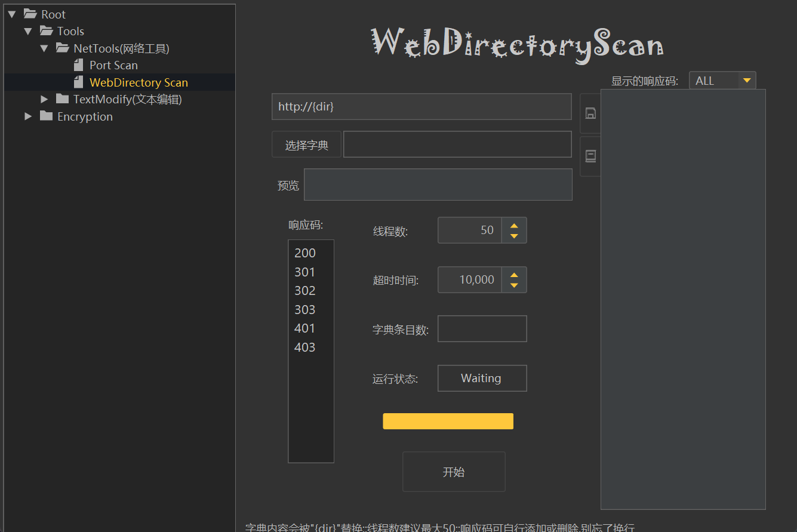Collapse the NetTools(网络工具) tree node

pyautogui.click(x=44, y=48)
